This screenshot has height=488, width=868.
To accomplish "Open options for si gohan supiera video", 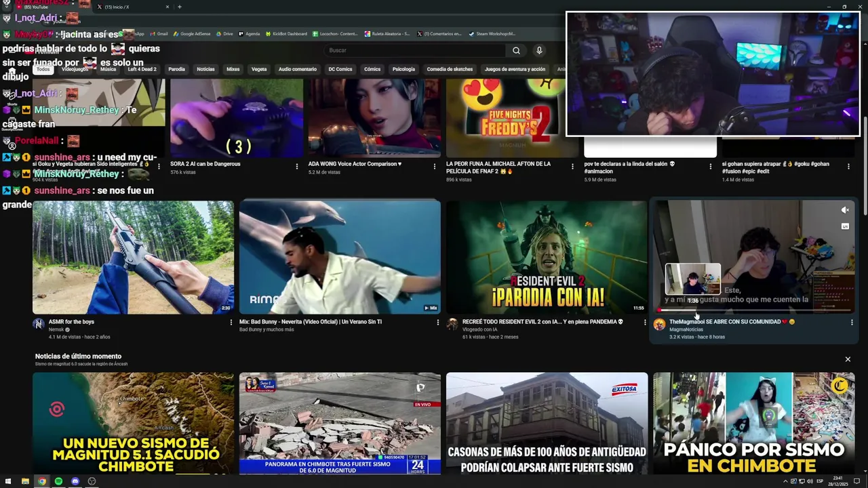I will coord(848,166).
